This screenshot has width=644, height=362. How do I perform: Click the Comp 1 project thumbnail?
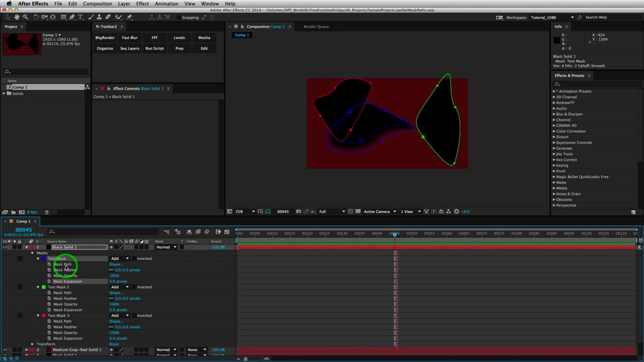[22, 44]
